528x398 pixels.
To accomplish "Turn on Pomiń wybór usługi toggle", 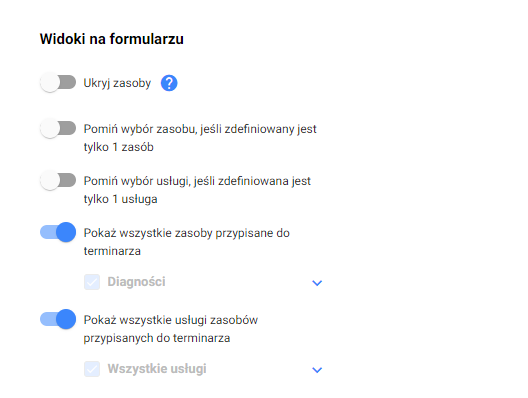I will (58, 180).
